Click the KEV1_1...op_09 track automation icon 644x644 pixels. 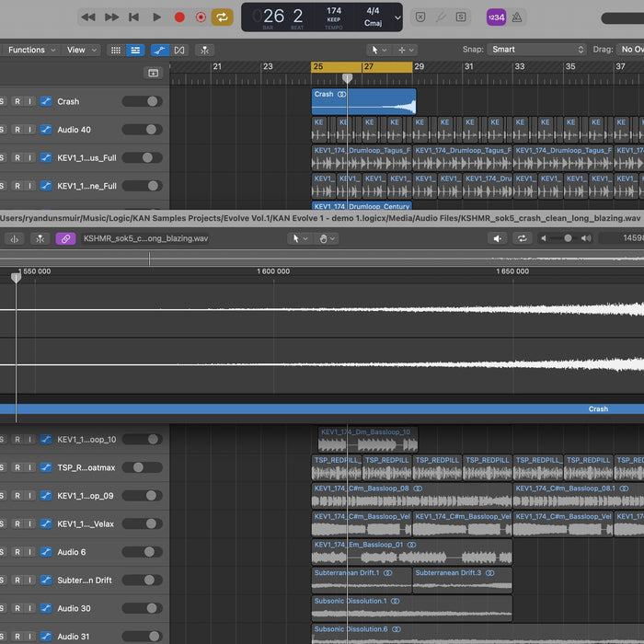46,496
